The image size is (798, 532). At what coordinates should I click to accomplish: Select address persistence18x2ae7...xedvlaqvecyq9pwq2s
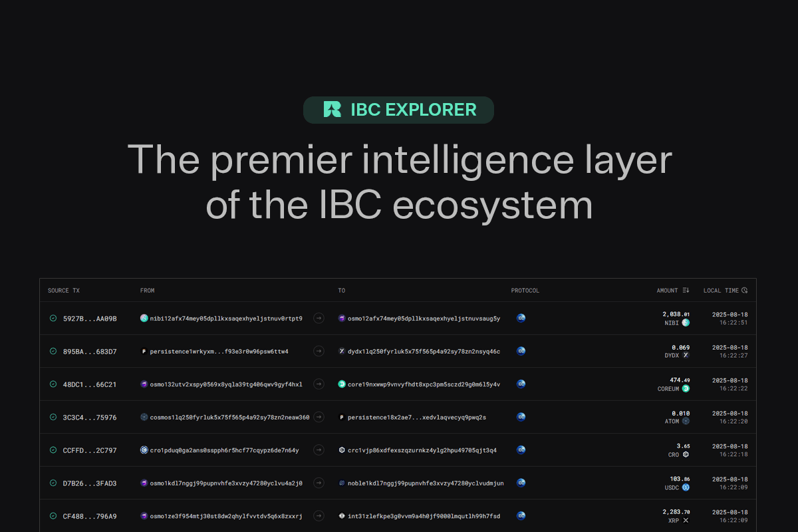coord(417,417)
